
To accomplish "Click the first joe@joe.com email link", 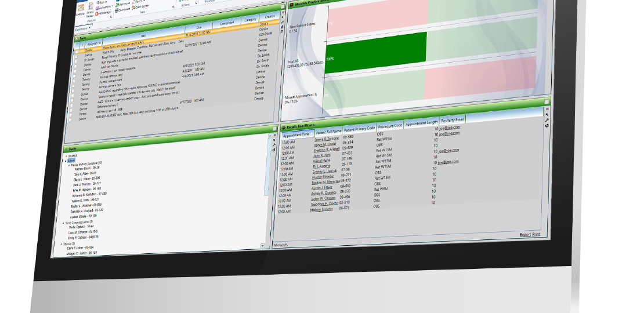I will click(x=449, y=128).
